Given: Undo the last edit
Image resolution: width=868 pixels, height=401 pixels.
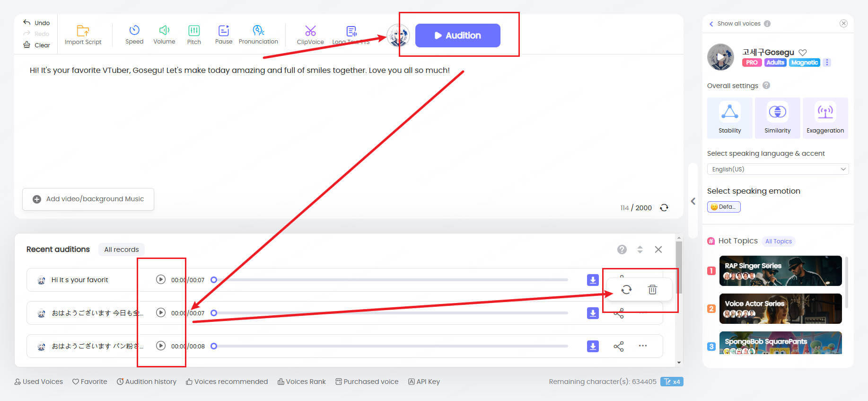Looking at the screenshot, I should coord(36,23).
